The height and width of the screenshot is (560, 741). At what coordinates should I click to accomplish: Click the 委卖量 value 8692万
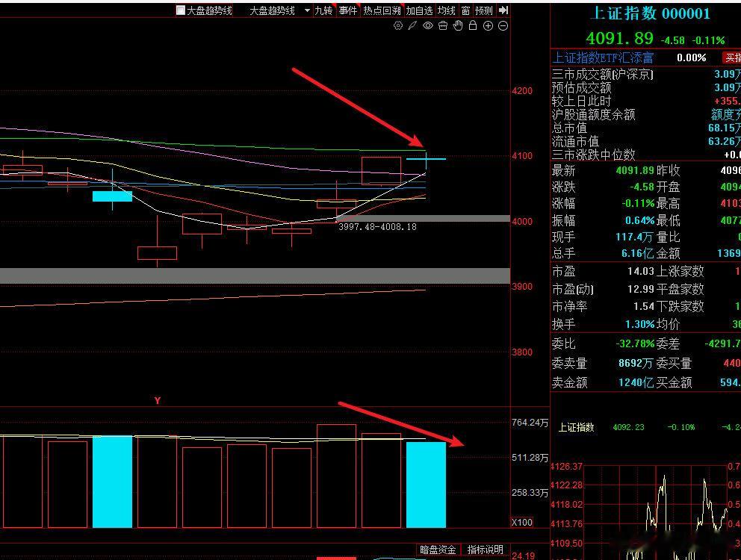[636, 363]
